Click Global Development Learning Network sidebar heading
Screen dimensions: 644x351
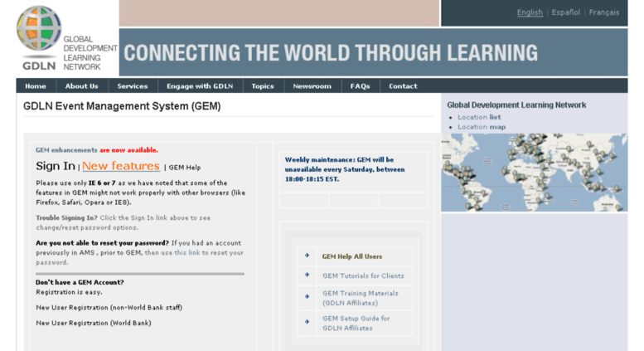point(516,105)
